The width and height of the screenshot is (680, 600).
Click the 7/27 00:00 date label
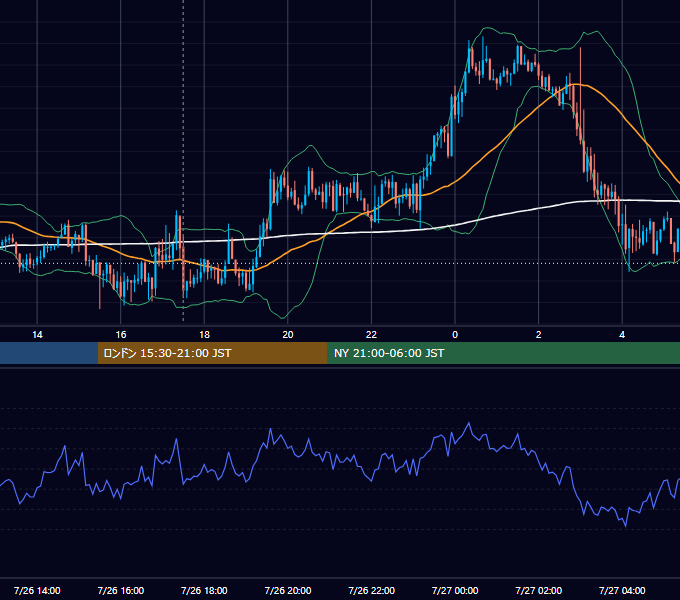click(455, 590)
